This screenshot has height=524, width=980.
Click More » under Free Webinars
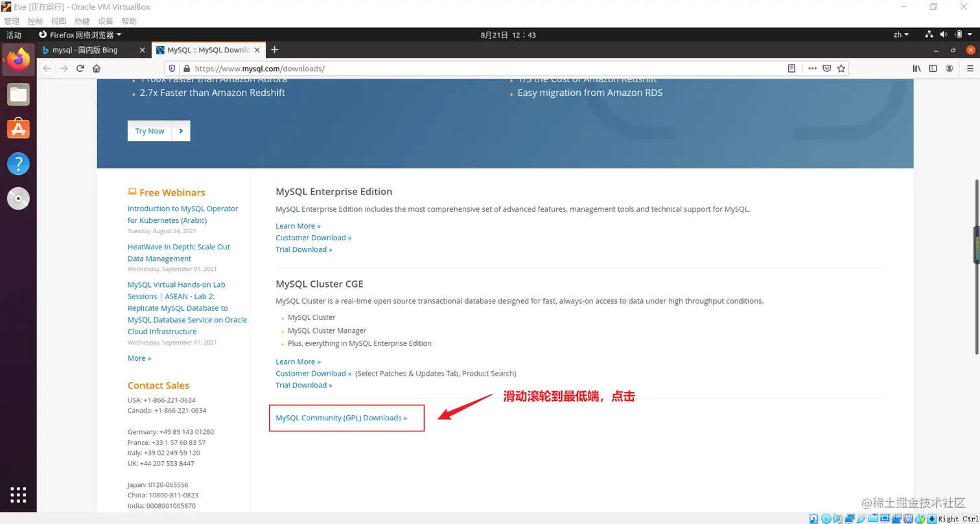pyautogui.click(x=139, y=358)
